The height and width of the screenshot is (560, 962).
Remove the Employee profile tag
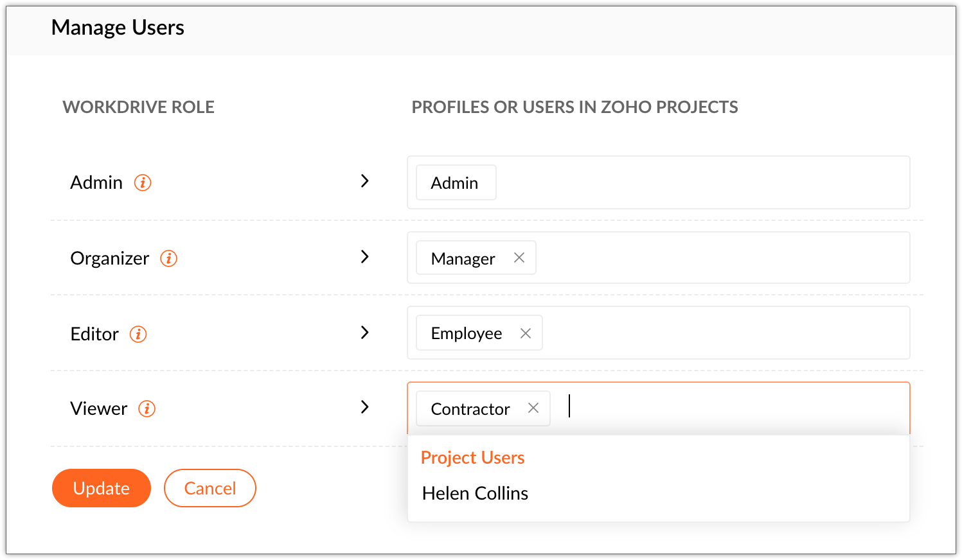click(526, 333)
